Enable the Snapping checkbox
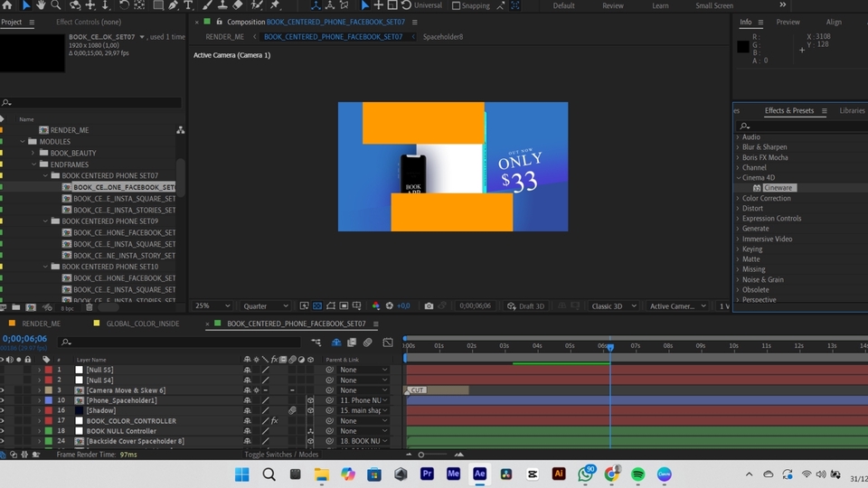 pos(456,5)
